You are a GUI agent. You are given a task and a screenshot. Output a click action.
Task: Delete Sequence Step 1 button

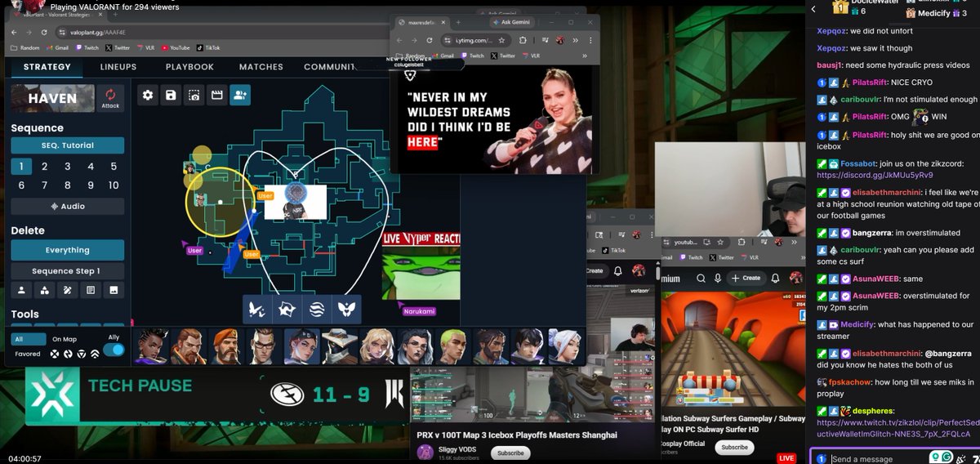pos(68,271)
